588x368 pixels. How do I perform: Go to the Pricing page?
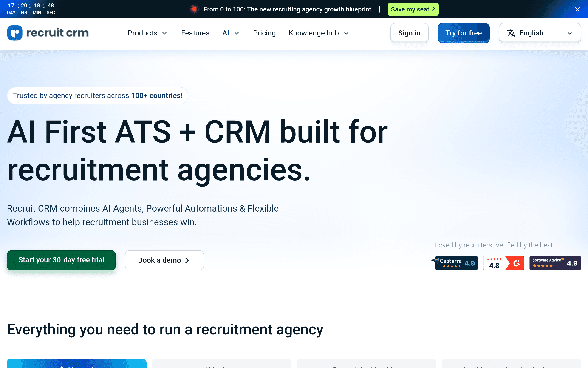pos(264,33)
